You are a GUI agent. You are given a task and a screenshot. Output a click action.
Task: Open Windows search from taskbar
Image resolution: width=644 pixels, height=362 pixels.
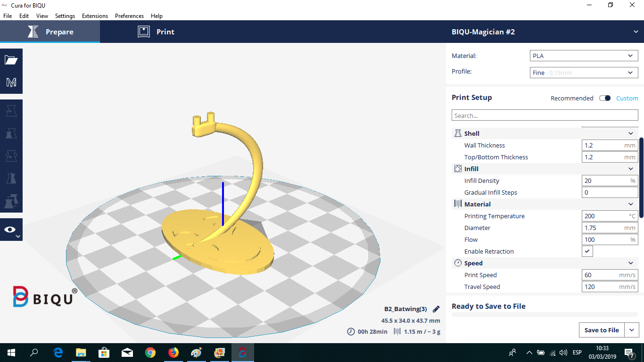click(34, 353)
